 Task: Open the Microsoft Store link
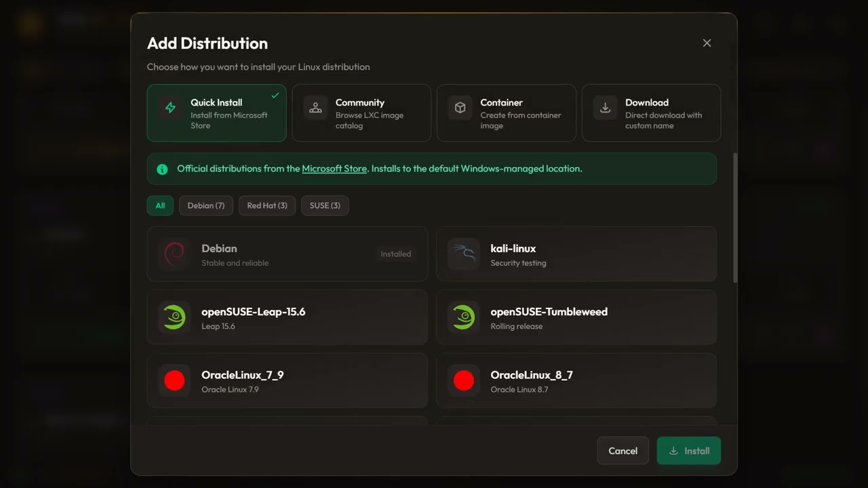tap(334, 169)
